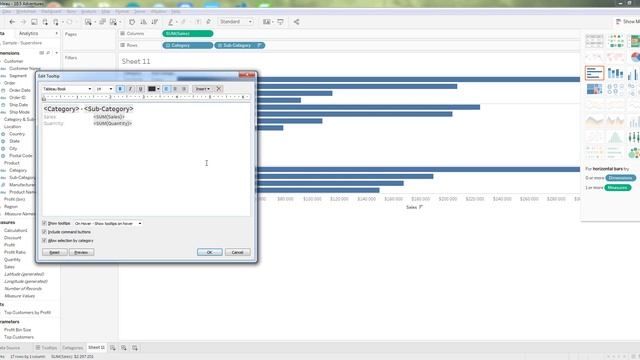Click the Swap rows and columns icon
This screenshot has width=640, height=360.
point(132,22)
